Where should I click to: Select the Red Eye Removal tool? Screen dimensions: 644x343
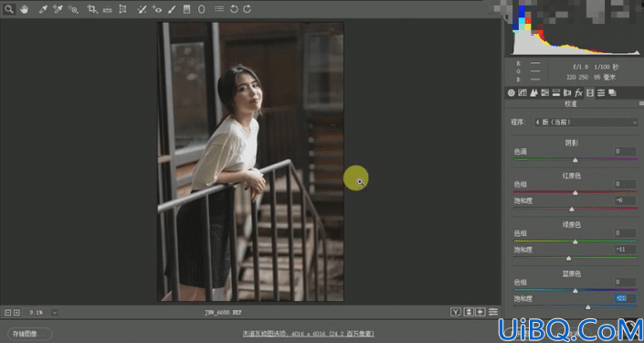156,9
